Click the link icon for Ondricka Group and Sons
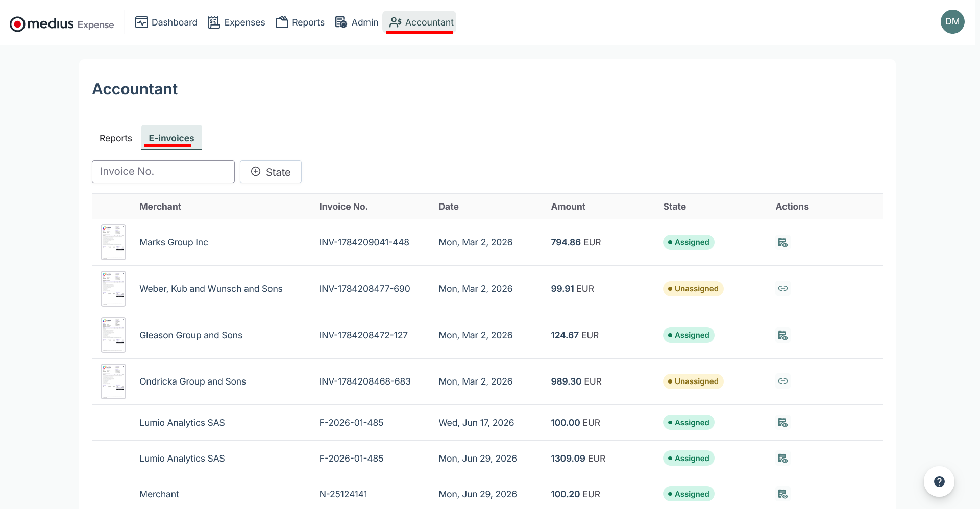980x509 pixels. 782,381
